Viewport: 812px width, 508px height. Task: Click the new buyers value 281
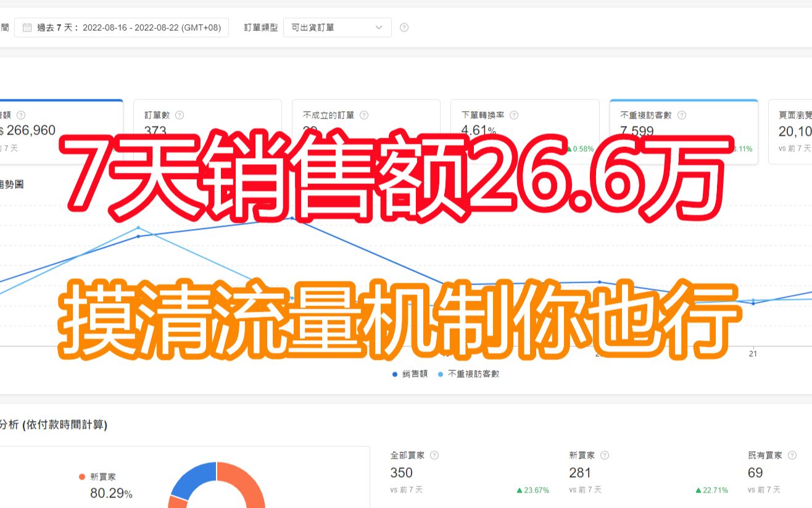click(x=580, y=473)
